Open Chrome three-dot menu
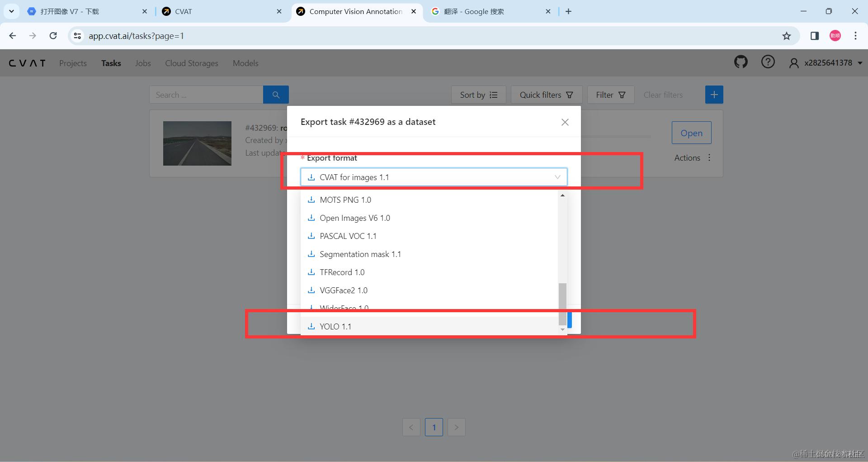 coord(855,36)
